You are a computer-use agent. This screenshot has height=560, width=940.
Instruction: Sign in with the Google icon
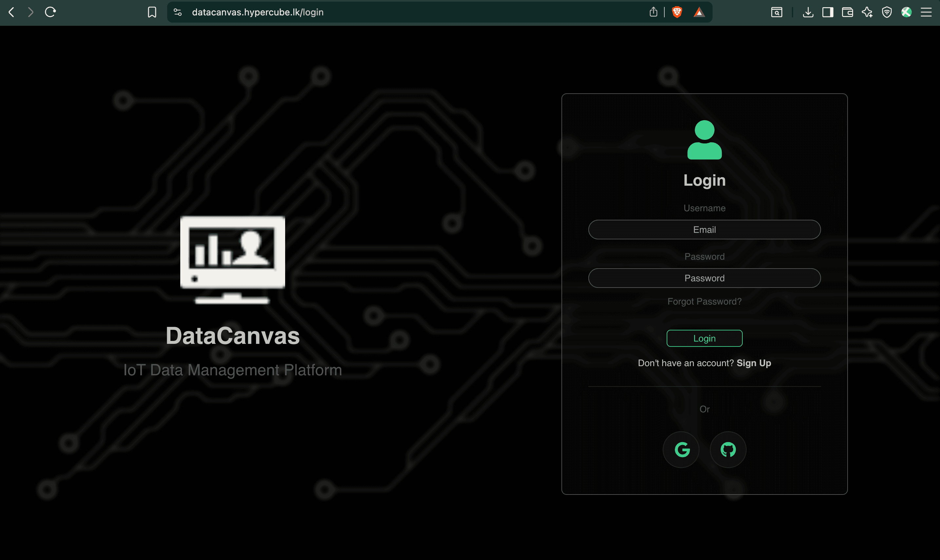(681, 449)
